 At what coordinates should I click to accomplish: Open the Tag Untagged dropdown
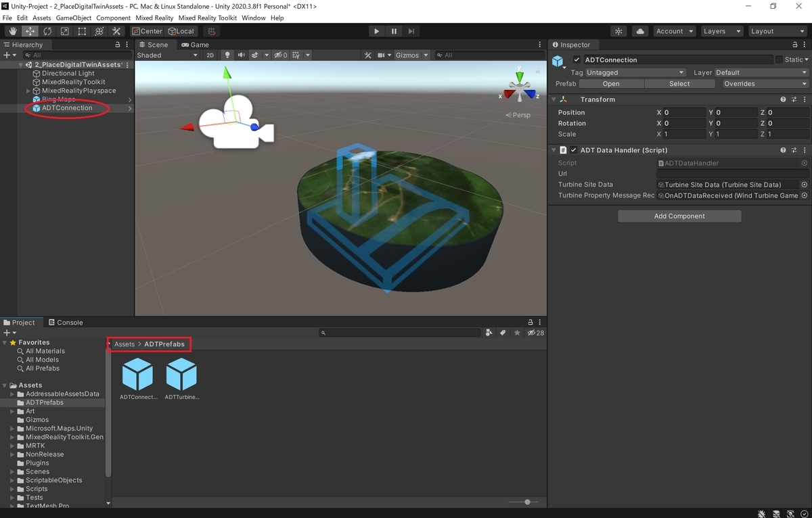[x=635, y=72]
